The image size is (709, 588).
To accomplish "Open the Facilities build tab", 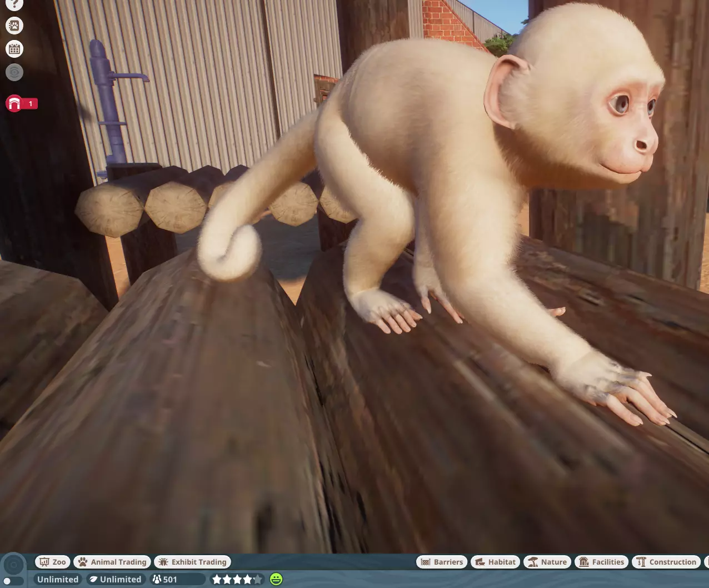I will coord(602,562).
